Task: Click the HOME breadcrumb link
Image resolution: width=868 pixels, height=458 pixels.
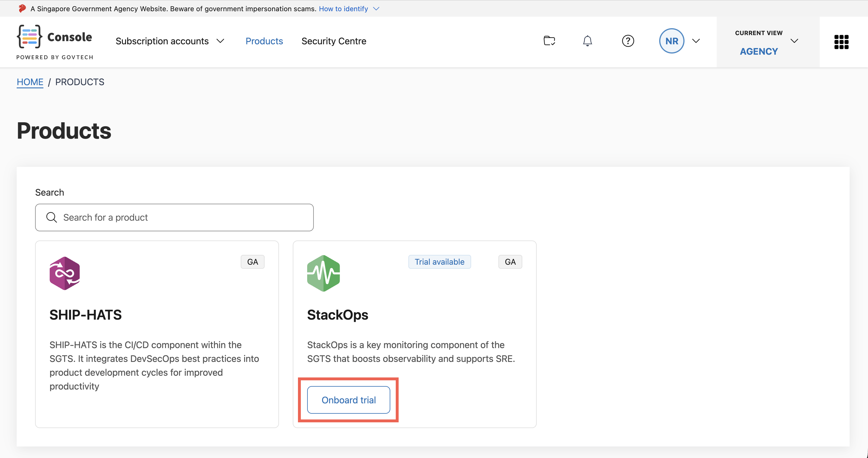Action: click(30, 82)
